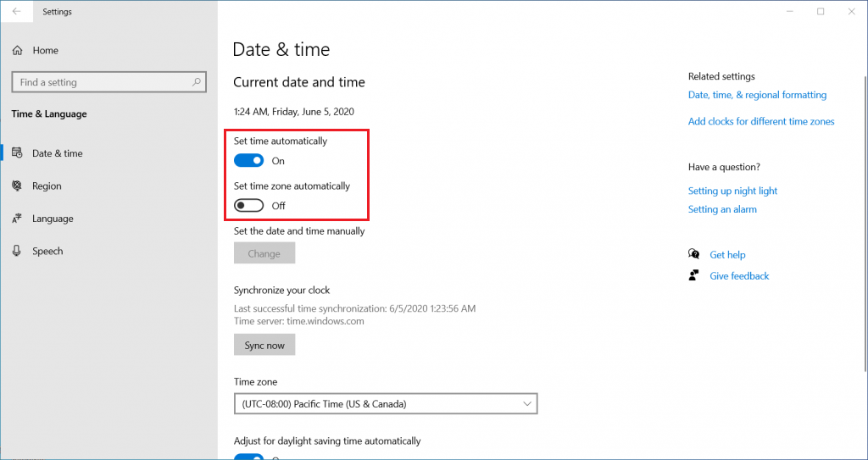Click the Date & time calendar icon
868x460 pixels.
click(17, 153)
